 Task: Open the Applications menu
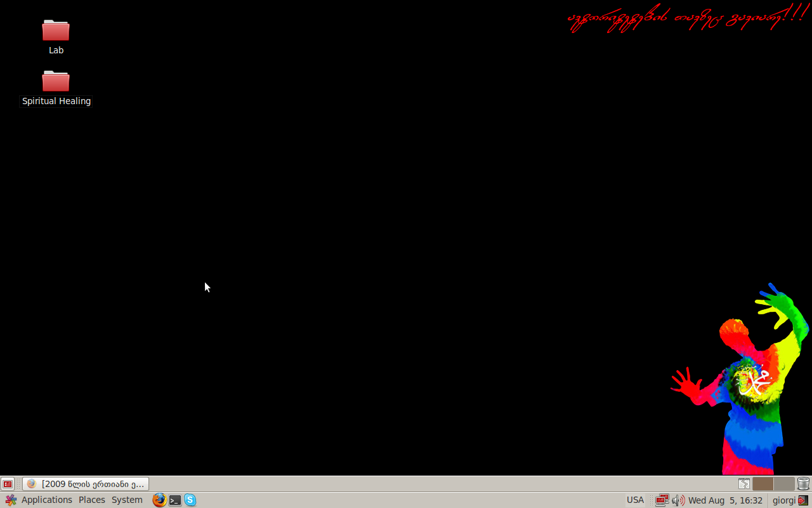(47, 500)
